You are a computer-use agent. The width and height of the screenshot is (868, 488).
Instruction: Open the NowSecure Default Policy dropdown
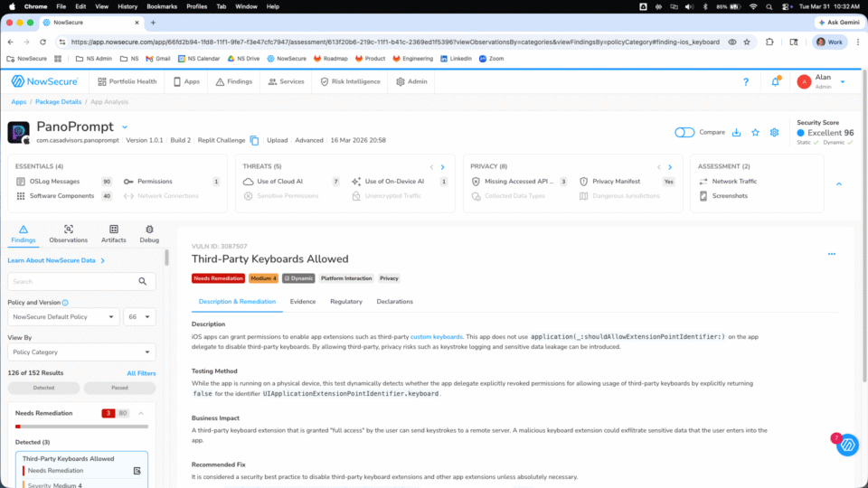63,317
